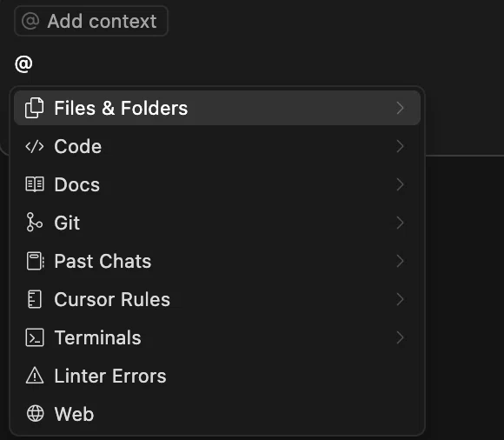Select the Cursor Rules entry
Image resolution: width=504 pixels, height=440 pixels.
click(217, 299)
